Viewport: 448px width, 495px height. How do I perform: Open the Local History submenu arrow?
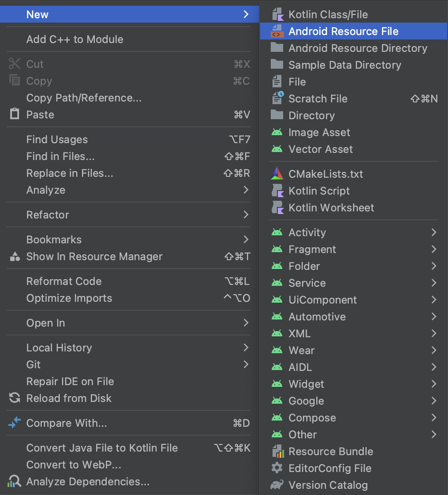pos(246,348)
